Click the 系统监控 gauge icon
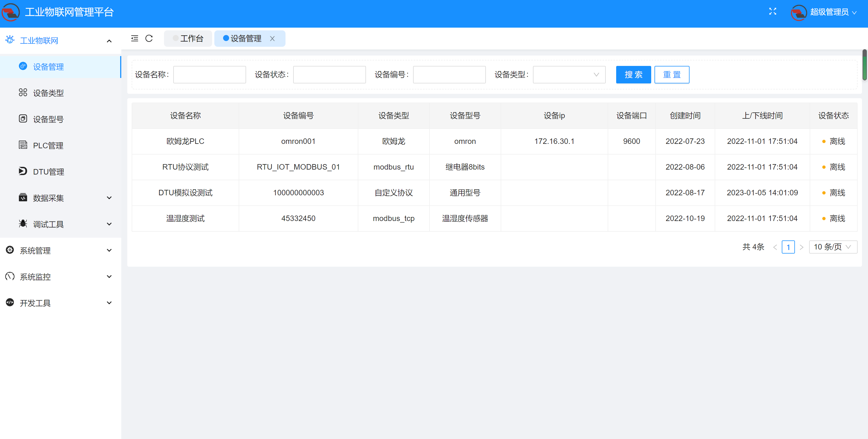Screen dimensions: 868x439 (10, 276)
